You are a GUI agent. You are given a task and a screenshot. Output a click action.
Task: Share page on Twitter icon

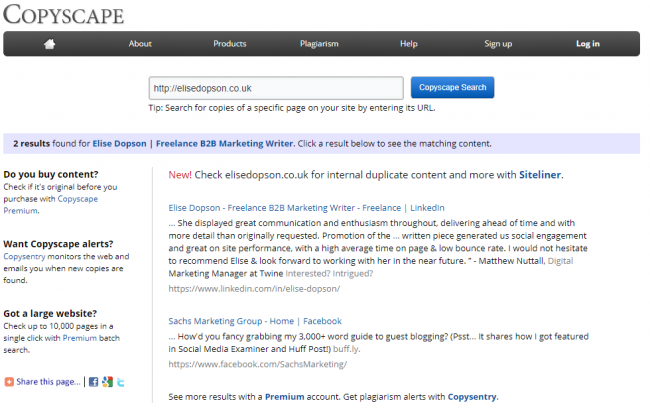tap(121, 382)
